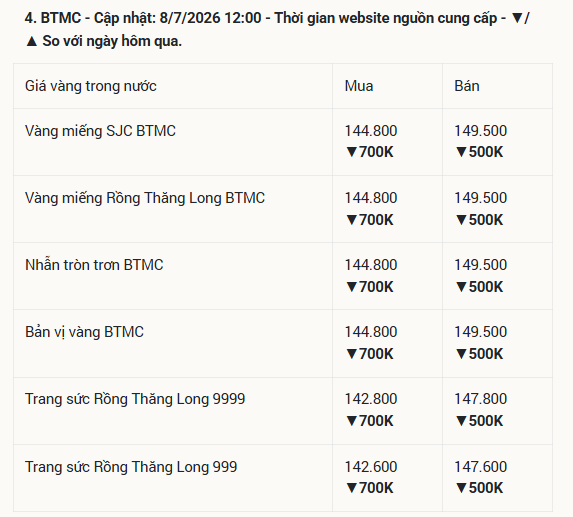
Task: Select the 'Bản vị vàng BTMC' row label
Action: tap(84, 332)
